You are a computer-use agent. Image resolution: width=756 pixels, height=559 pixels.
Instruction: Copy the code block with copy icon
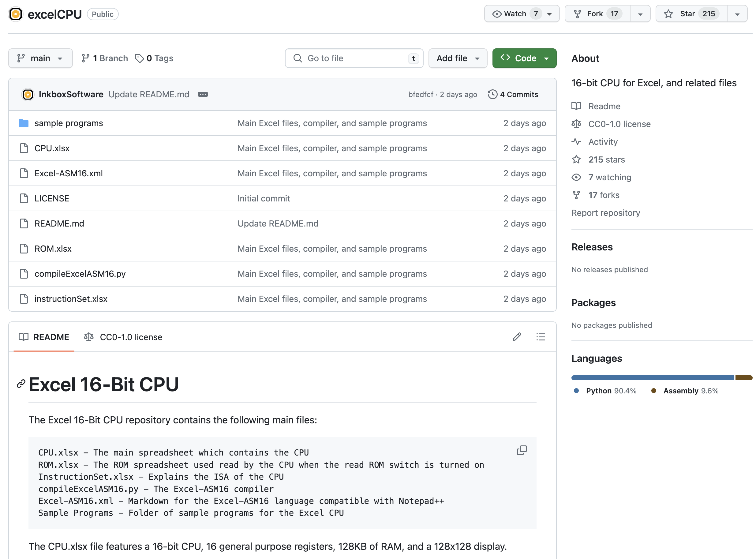coord(521,450)
